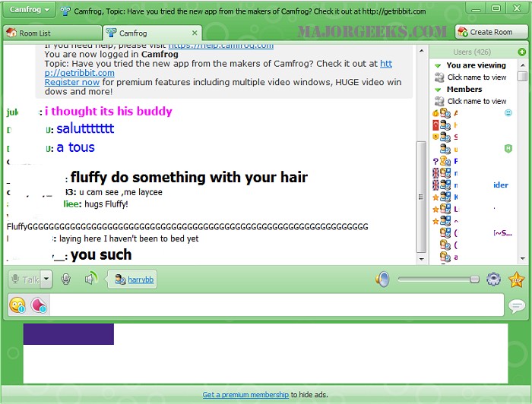This screenshot has width=532, height=404.
Task: Click the 'hugs Fluffy!' message
Action: 106,204
